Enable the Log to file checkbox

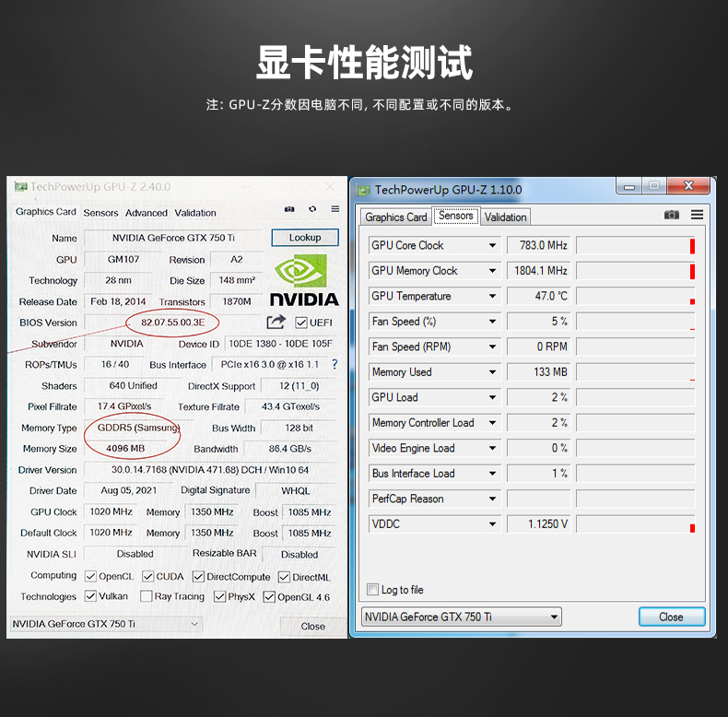[372, 590]
